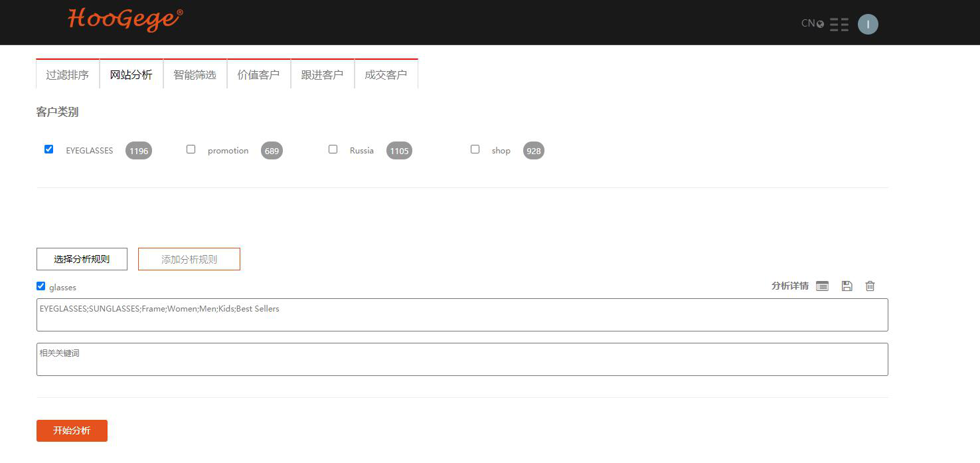Viewport: 980px width, 463px height.
Task: Check the promotion category checkbox
Action: point(191,149)
